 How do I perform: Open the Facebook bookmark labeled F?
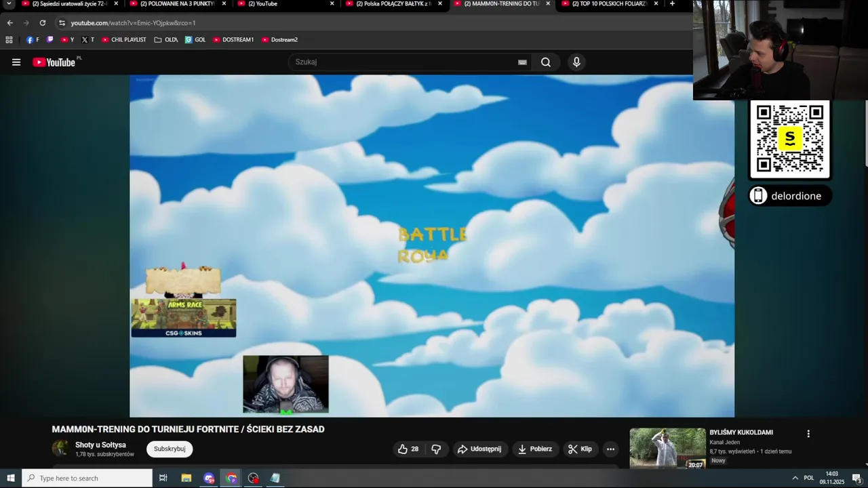coord(33,40)
